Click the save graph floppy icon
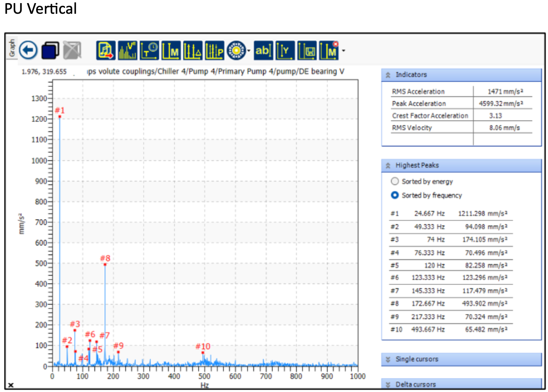Image resolution: width=548 pixels, height=392 pixels. [307, 51]
